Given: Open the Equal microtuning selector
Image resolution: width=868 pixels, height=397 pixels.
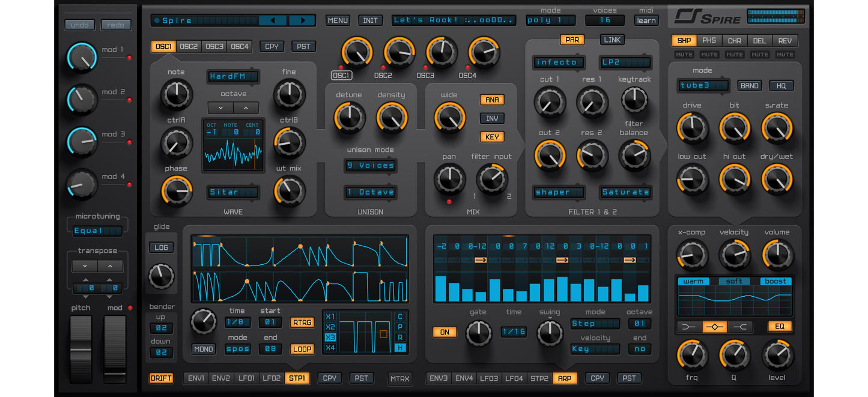Looking at the screenshot, I should point(97,230).
